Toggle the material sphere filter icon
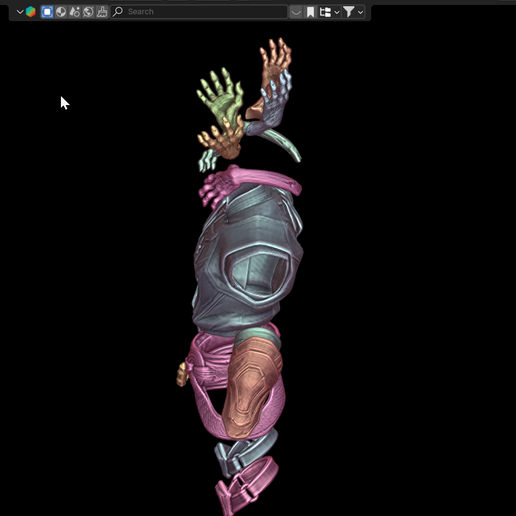Image resolution: width=516 pixels, height=516 pixels. [x=61, y=12]
